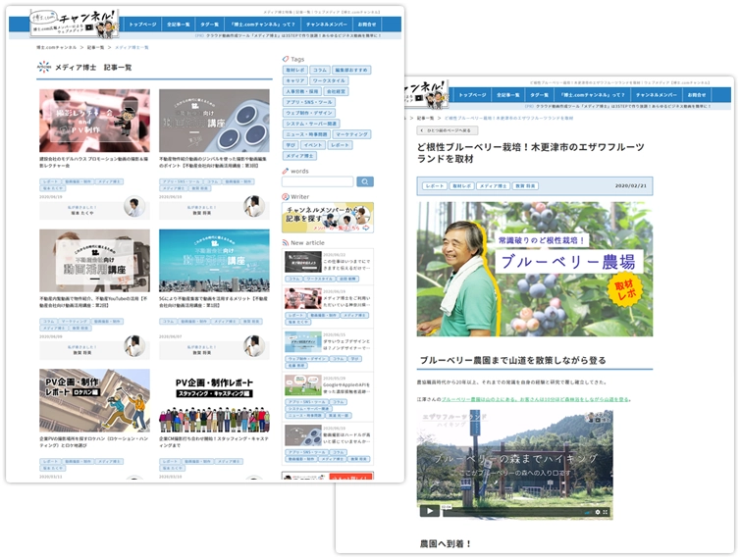Play the blueberry forest hiking video
This screenshot has width=741, height=560.
pos(429,510)
